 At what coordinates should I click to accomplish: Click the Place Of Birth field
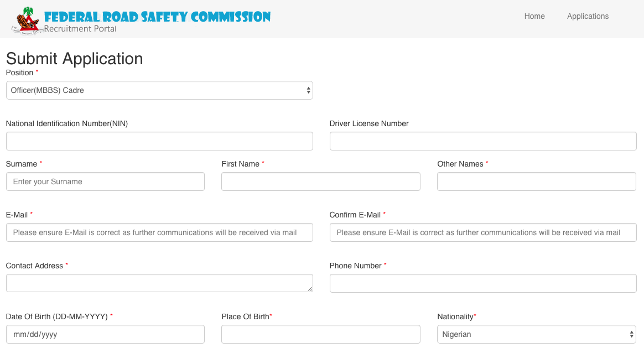pyautogui.click(x=320, y=334)
